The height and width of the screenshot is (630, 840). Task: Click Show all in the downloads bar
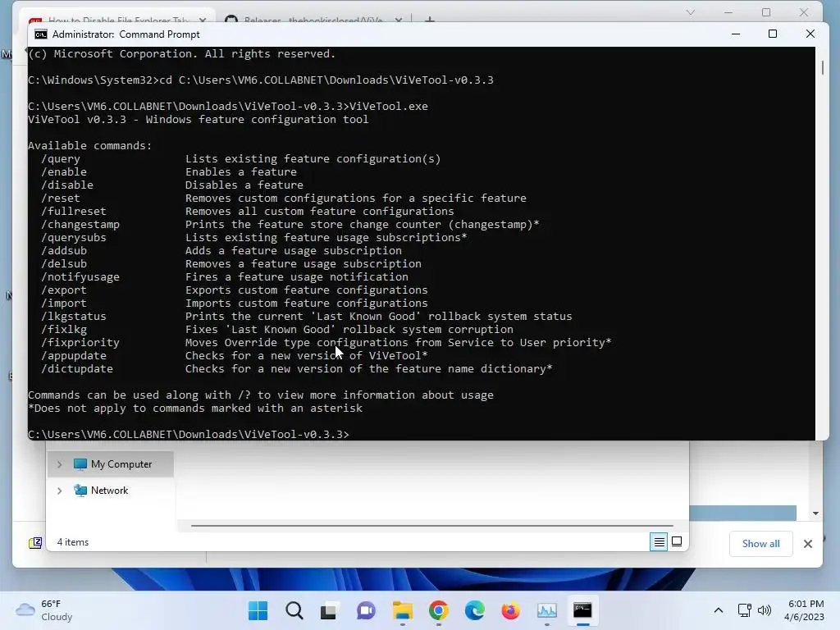[x=760, y=544]
